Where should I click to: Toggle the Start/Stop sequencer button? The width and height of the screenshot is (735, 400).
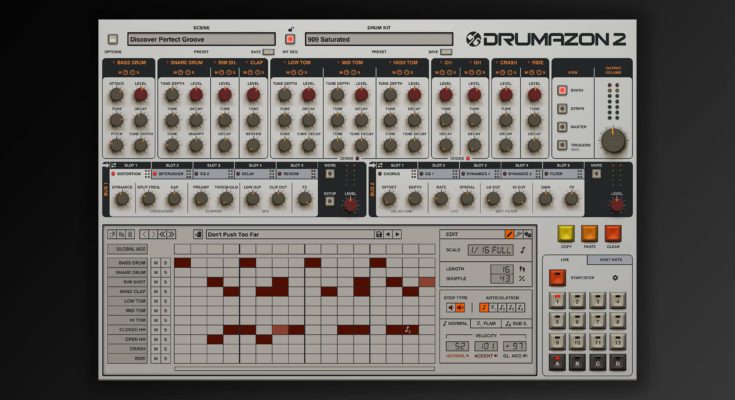(560, 278)
